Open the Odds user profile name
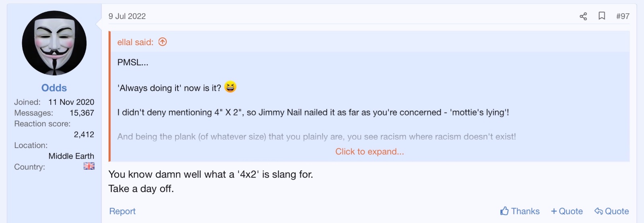644x223 pixels. [54, 88]
